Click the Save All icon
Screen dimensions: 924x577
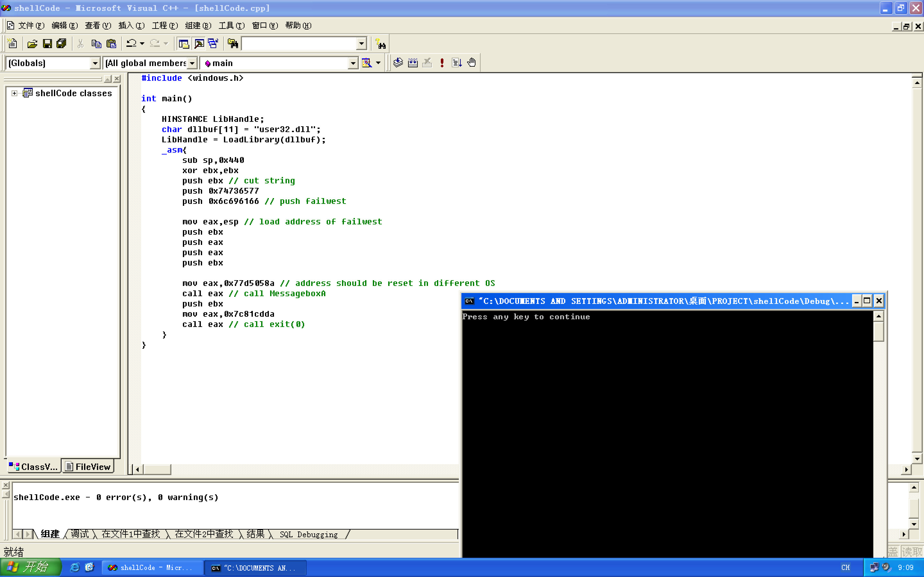tap(62, 44)
